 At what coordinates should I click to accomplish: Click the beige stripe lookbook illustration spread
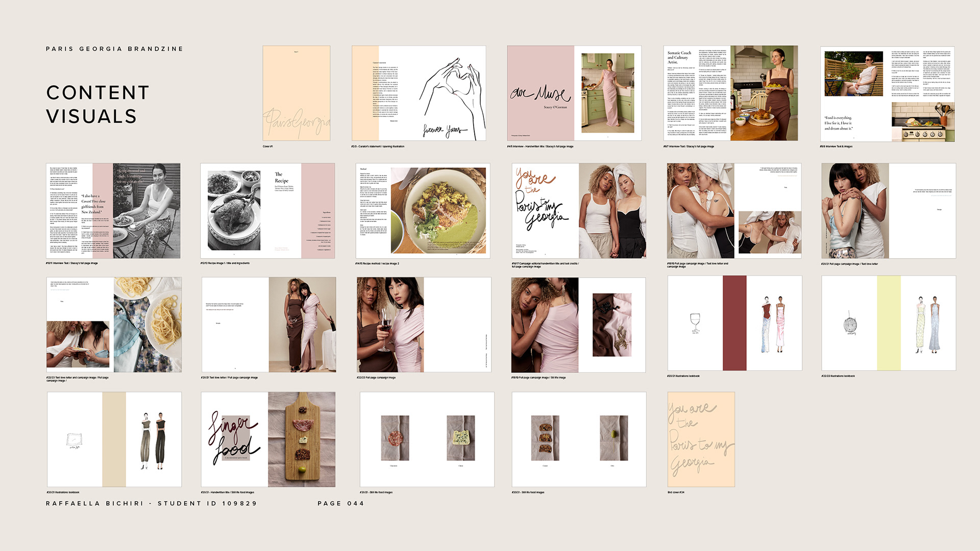pos(114,439)
